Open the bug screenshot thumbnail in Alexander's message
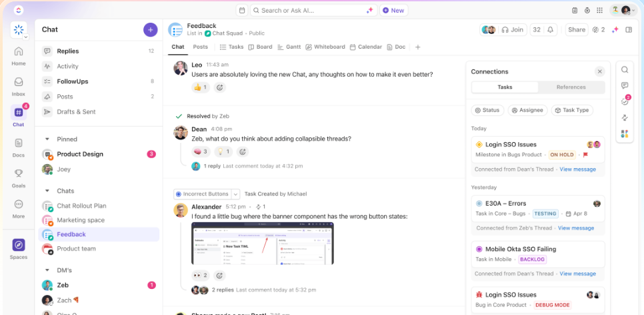The width and height of the screenshot is (644, 315). click(263, 244)
